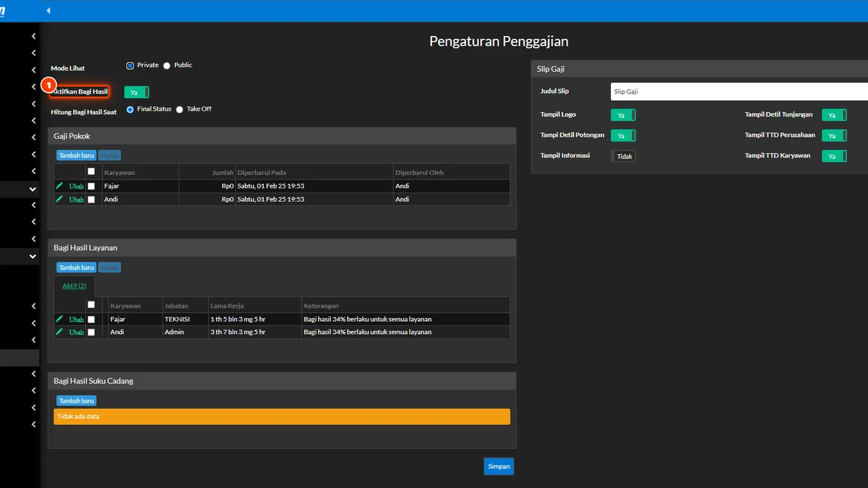The image size is (868, 488).
Task: Click the Bagi Hasil Suku Cadang panel header
Action: (282, 381)
